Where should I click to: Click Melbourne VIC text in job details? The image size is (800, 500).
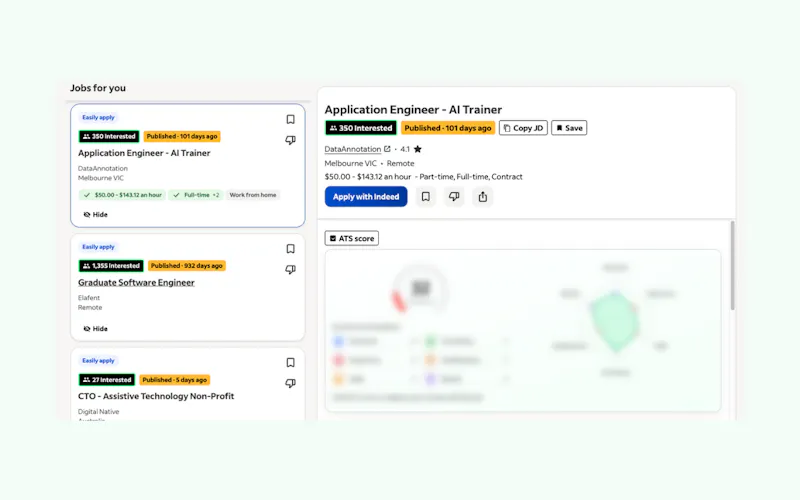(351, 163)
